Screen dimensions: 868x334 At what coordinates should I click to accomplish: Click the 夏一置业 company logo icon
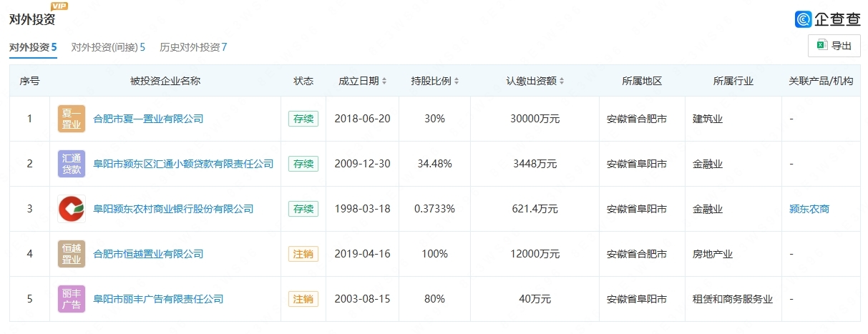click(x=72, y=119)
